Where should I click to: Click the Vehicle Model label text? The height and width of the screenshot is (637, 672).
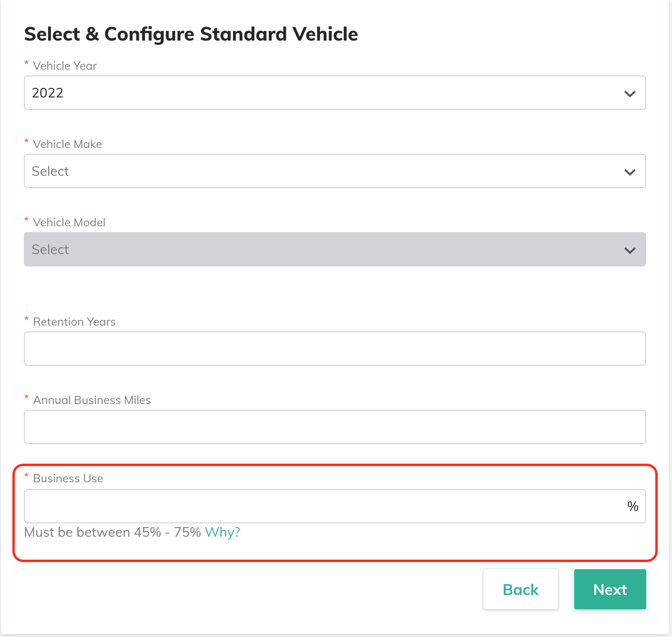click(69, 223)
